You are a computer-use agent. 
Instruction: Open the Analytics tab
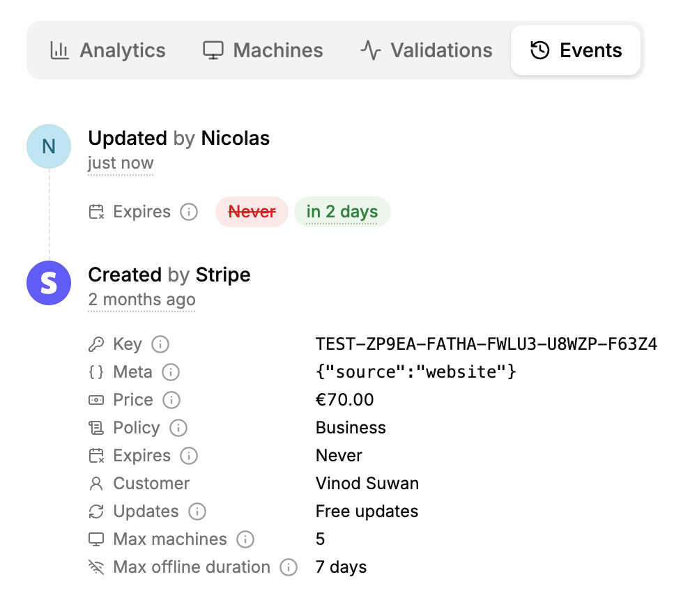(107, 50)
